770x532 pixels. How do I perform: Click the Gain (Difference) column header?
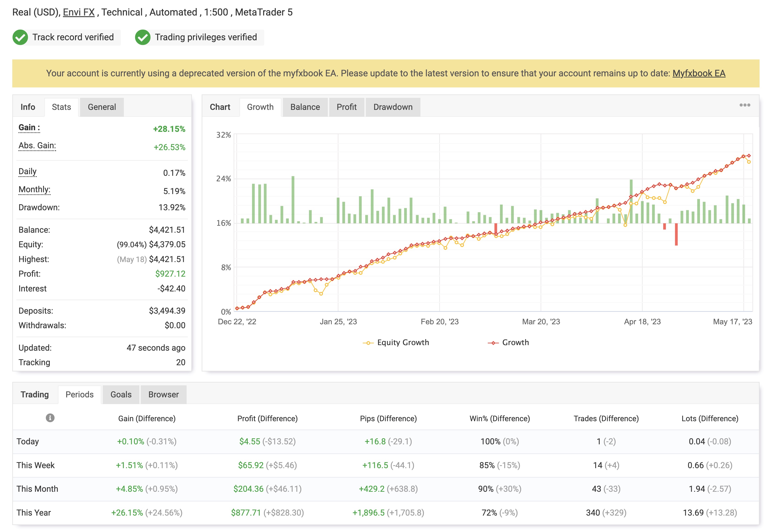[x=147, y=418]
